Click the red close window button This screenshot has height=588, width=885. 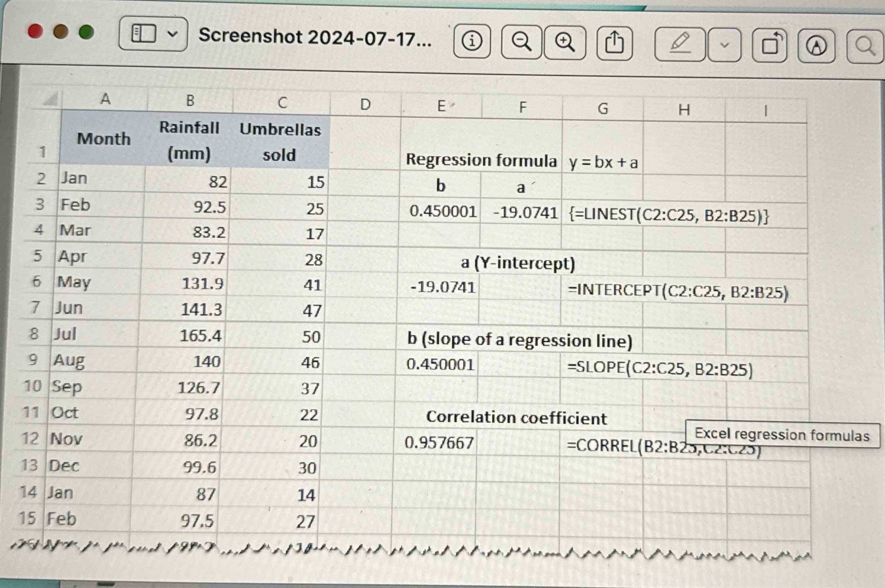tap(36, 31)
